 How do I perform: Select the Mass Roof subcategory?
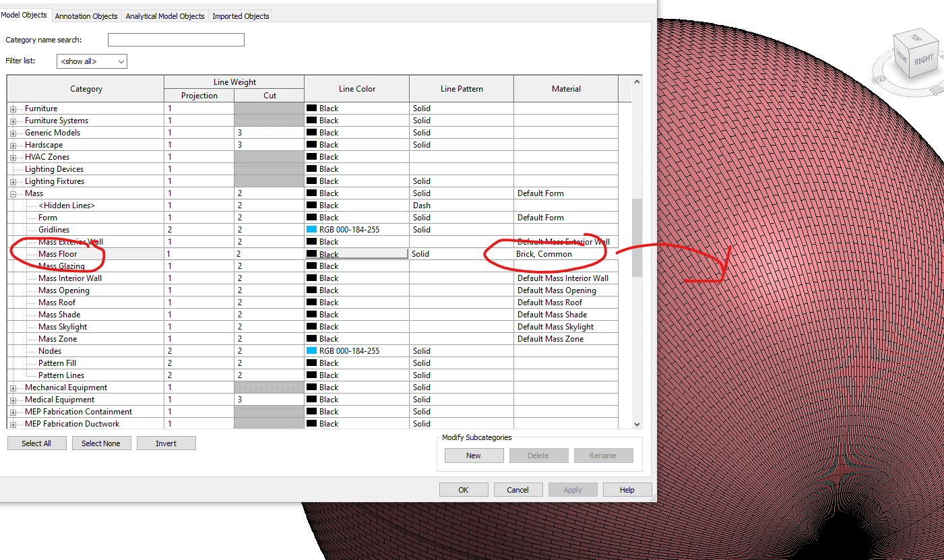[x=57, y=303]
